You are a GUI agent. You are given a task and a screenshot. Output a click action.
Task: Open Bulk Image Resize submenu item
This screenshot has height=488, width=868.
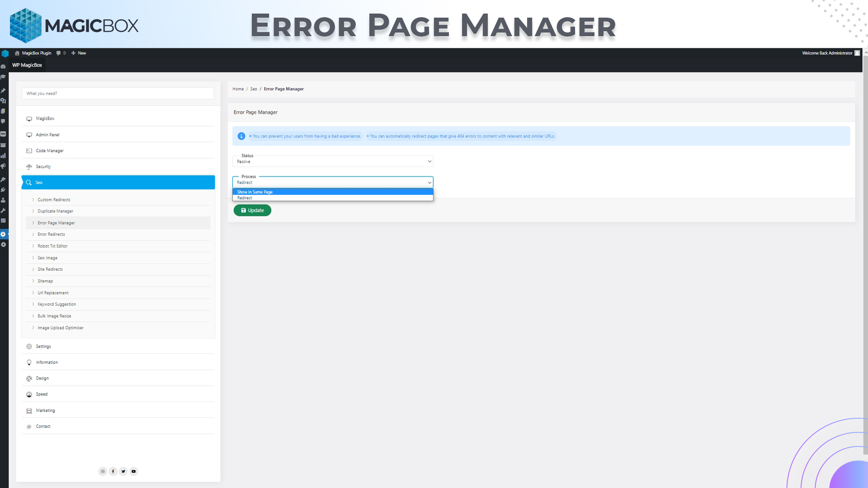click(118, 316)
